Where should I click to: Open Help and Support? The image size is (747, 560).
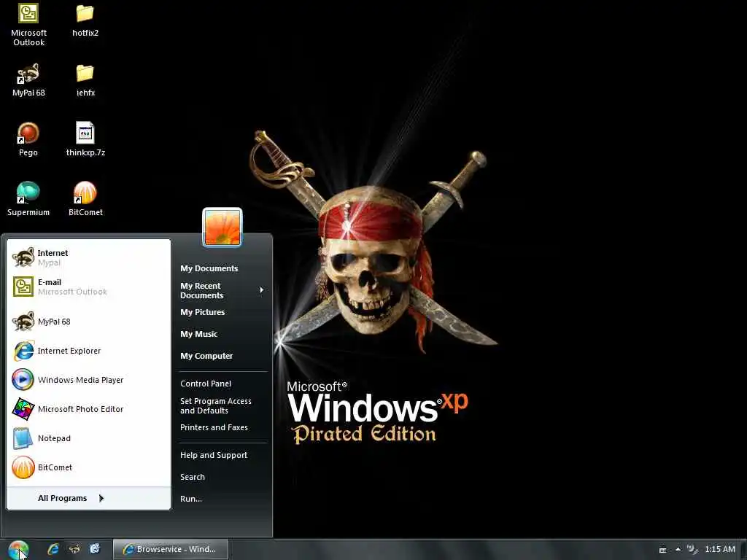coord(214,455)
